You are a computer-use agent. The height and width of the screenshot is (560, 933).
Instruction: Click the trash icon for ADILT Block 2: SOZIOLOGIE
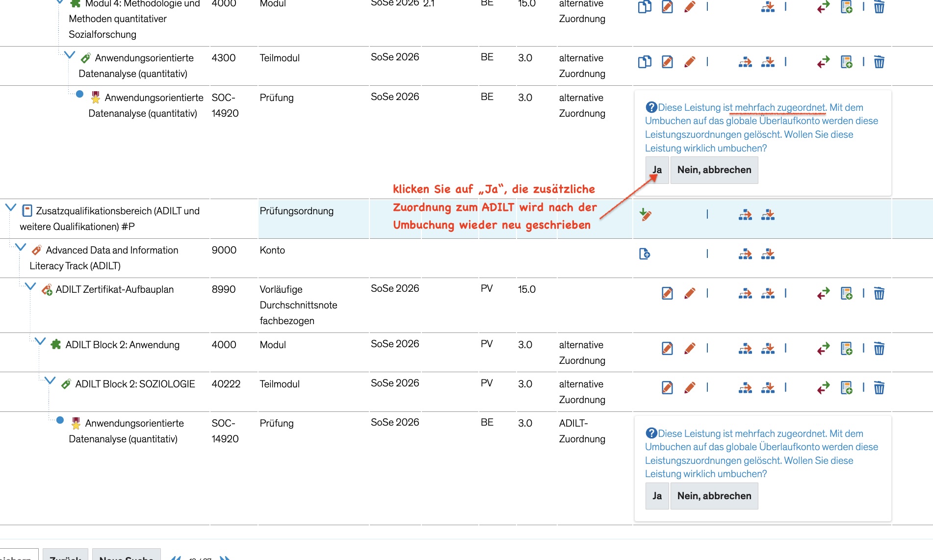coord(879,387)
